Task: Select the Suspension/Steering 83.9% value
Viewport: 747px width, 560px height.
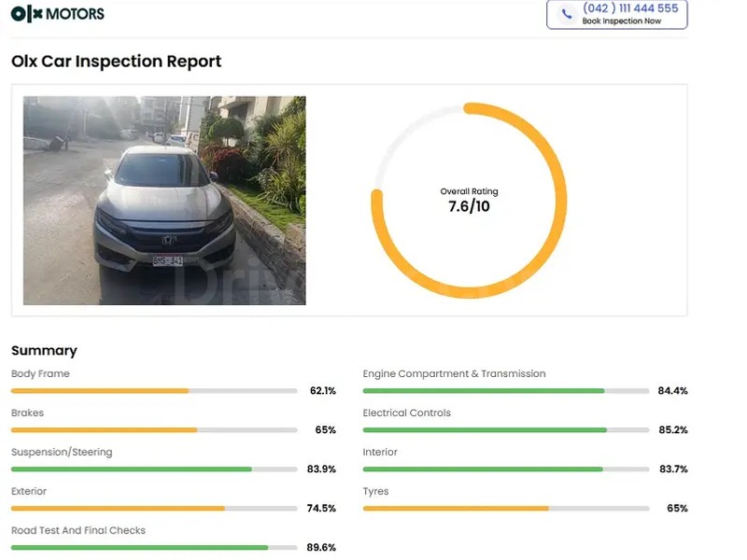Action: coord(320,469)
